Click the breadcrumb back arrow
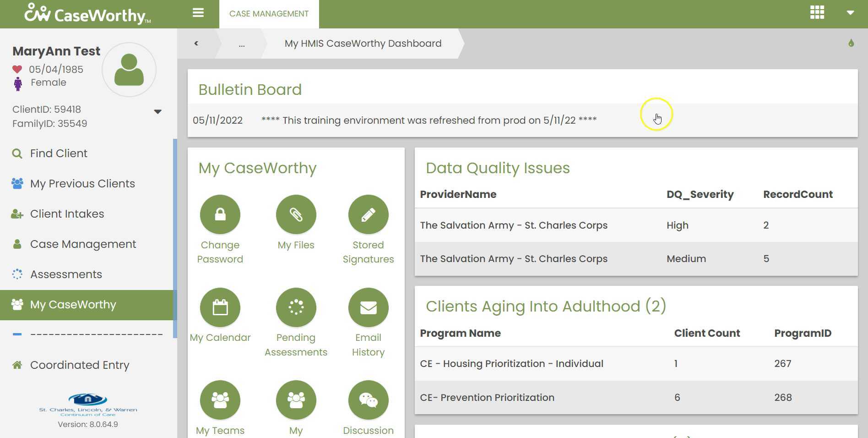The width and height of the screenshot is (868, 438). coord(196,44)
